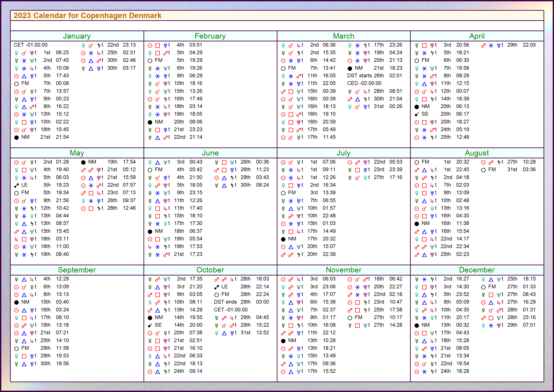Click the October New Moon icon at 19:55
Viewport: 554px width, 392px height.
pos(150,318)
